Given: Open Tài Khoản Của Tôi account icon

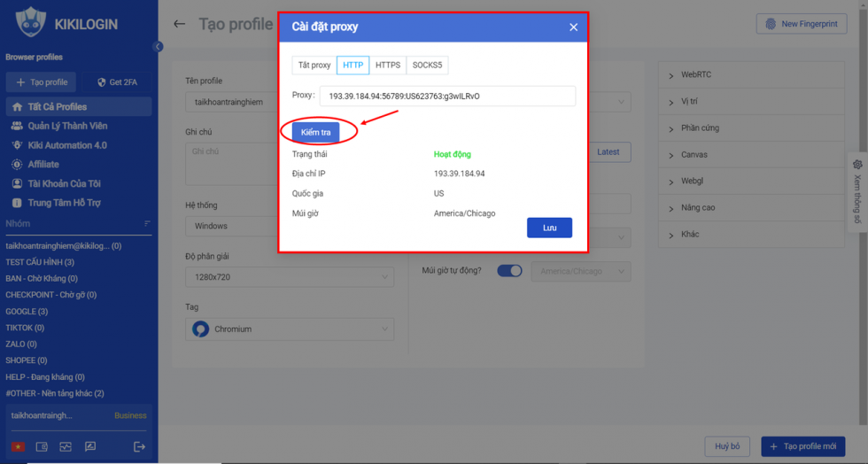Looking at the screenshot, I should pyautogui.click(x=17, y=183).
